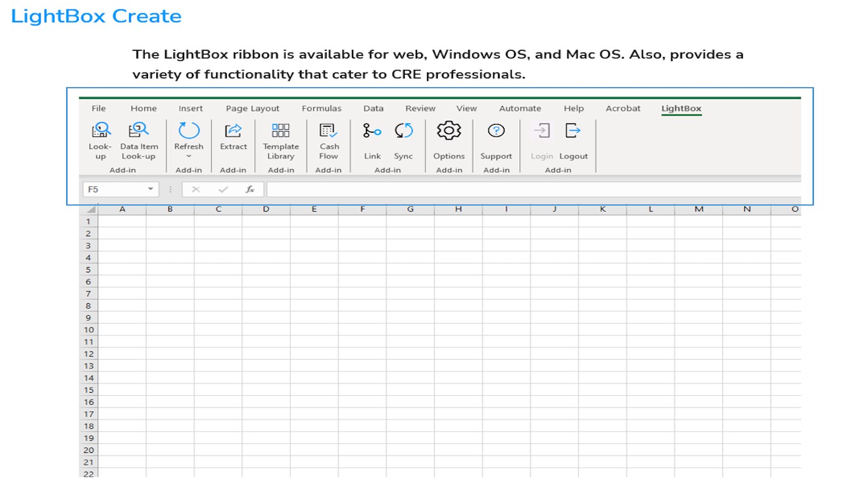Viewport: 868px width, 488px height.
Task: Click the Insert Function fx icon
Action: (250, 189)
